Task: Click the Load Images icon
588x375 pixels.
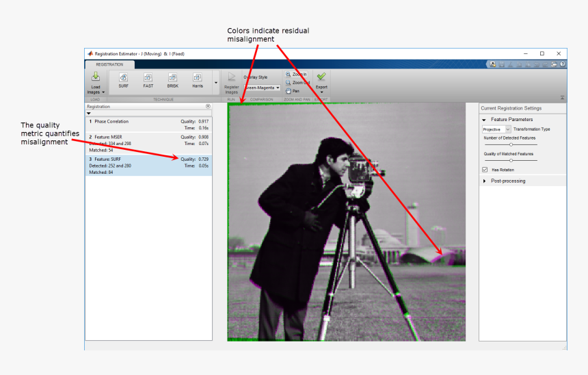Action: (x=96, y=77)
